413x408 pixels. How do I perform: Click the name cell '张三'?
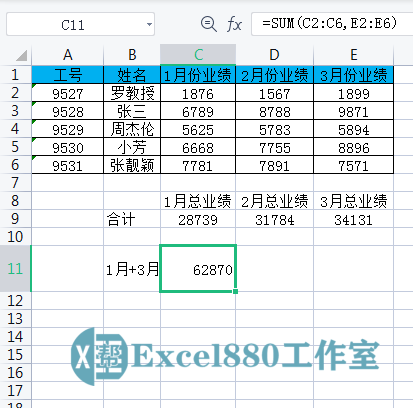click(132, 111)
